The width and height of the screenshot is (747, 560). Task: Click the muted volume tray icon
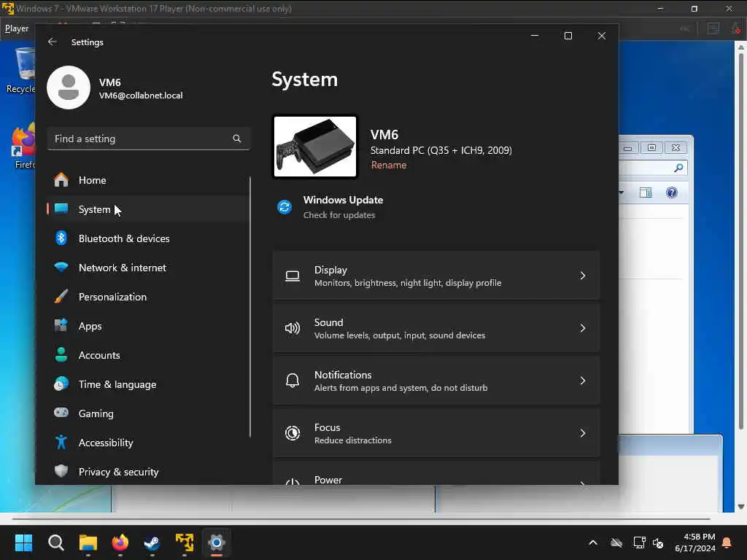659,542
